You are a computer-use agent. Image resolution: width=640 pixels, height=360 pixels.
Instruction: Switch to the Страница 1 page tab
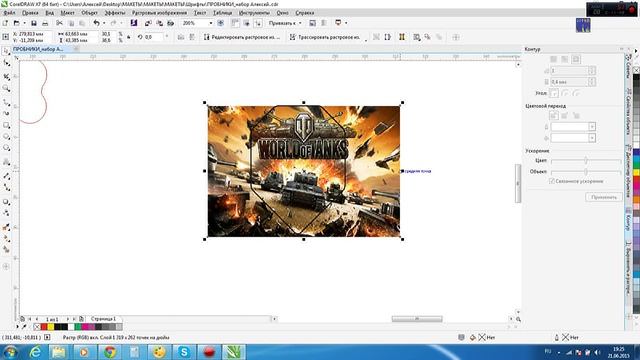[x=103, y=319]
